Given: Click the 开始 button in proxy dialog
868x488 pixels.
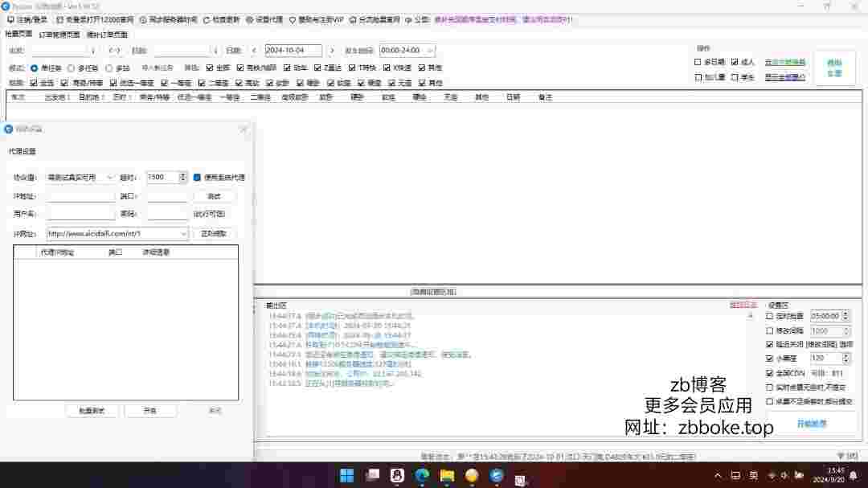Looking at the screenshot, I should 150,411.
